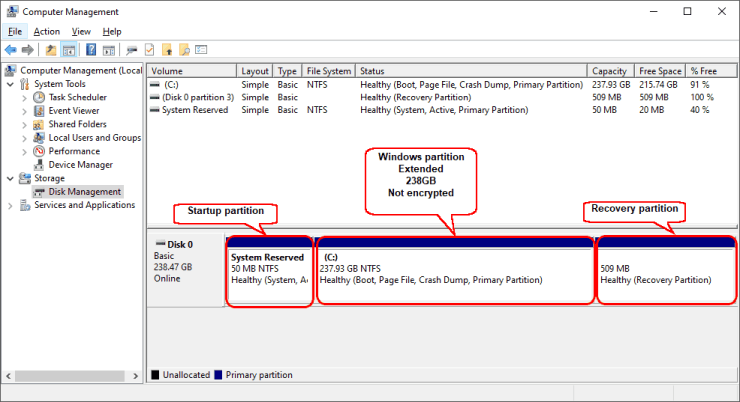The width and height of the screenshot is (740, 402).
Task: Click the System Tools wrench icon
Action: 25,84
